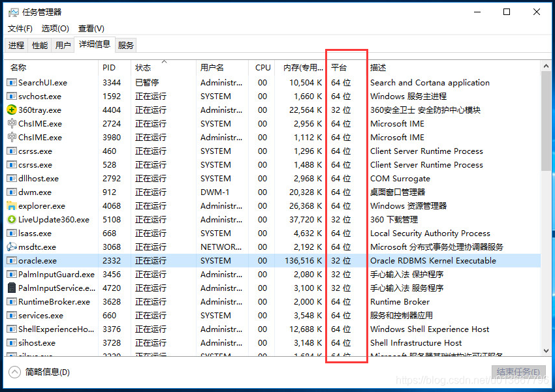Image resolution: width=555 pixels, height=392 pixels.
Task: Click memory value 26,368 K
Action: (306, 205)
